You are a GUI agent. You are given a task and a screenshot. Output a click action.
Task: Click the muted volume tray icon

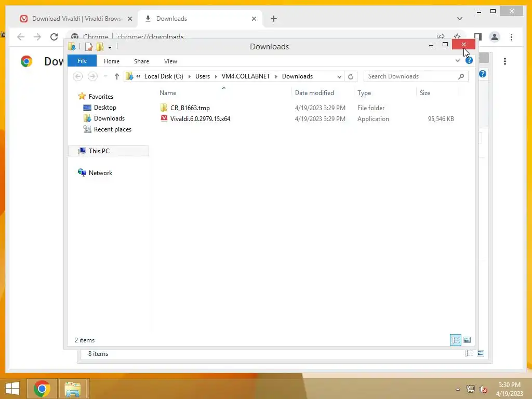coord(483,389)
